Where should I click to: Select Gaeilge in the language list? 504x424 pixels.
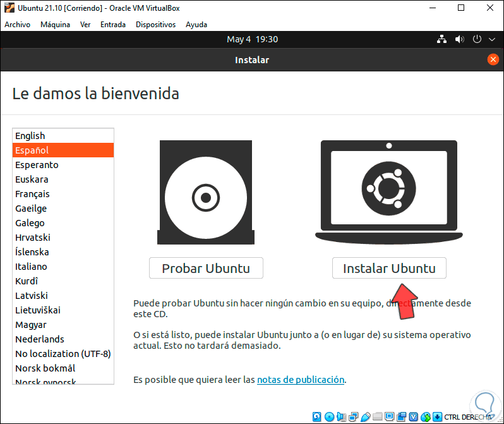point(63,209)
